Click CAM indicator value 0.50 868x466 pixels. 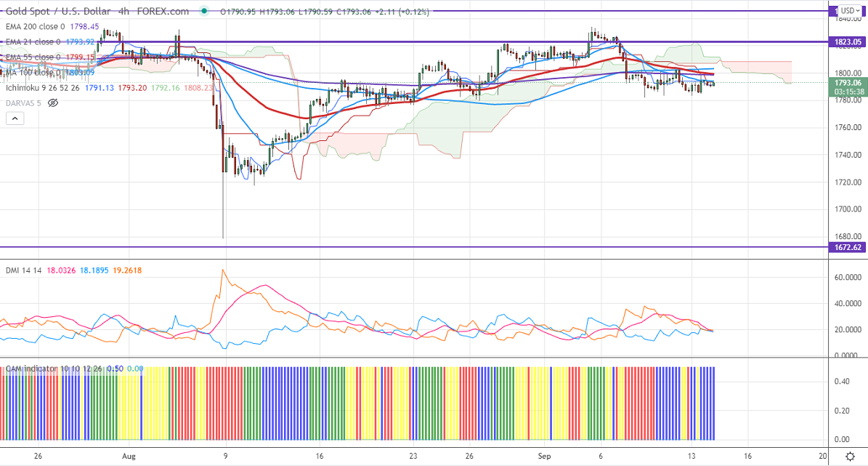click(115, 369)
